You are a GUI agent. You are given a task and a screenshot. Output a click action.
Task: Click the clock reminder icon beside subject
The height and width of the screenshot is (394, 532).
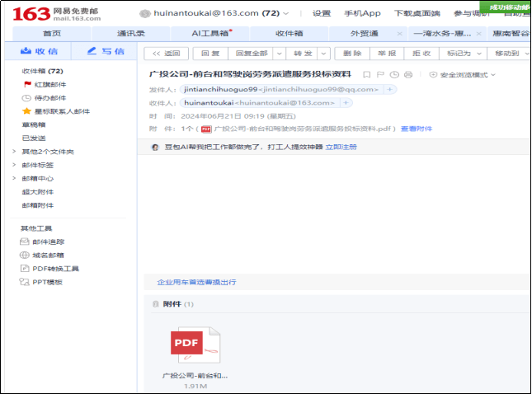(395, 74)
